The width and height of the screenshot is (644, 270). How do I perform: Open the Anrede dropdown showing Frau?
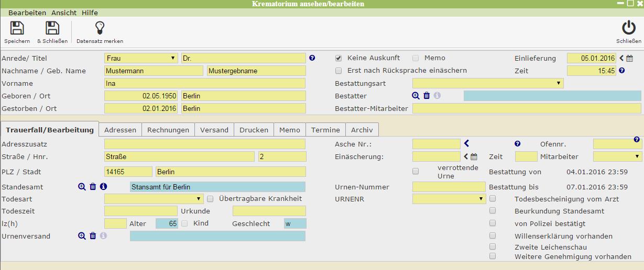coord(141,58)
